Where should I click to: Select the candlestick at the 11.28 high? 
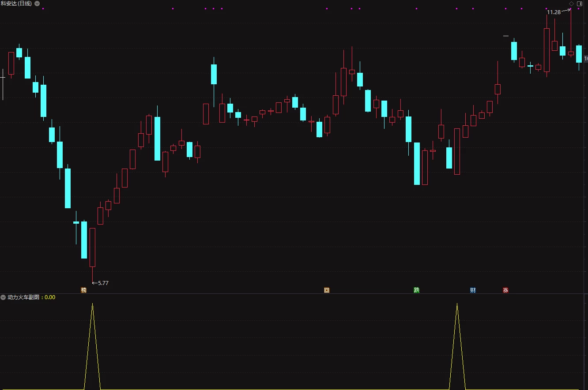[x=571, y=53]
